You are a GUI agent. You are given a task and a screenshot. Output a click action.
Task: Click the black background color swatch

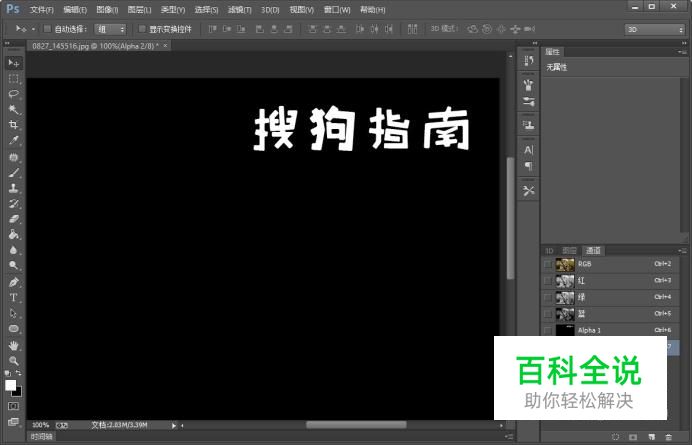point(18,392)
